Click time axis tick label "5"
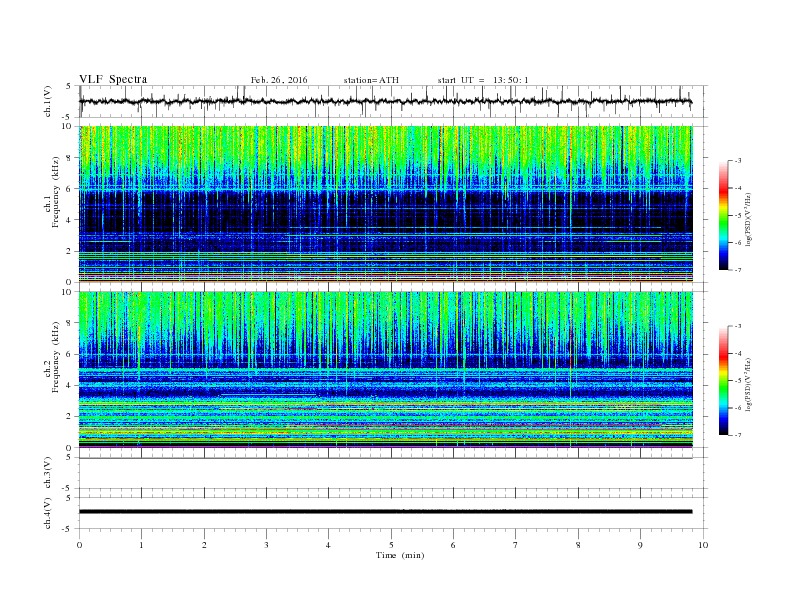Screen dimensions: 792x612 [391, 545]
